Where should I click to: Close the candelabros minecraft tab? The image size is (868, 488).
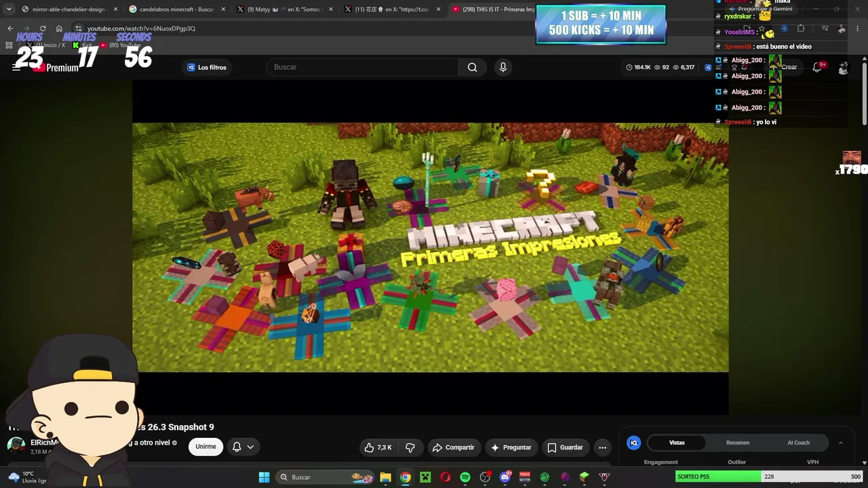tap(223, 9)
